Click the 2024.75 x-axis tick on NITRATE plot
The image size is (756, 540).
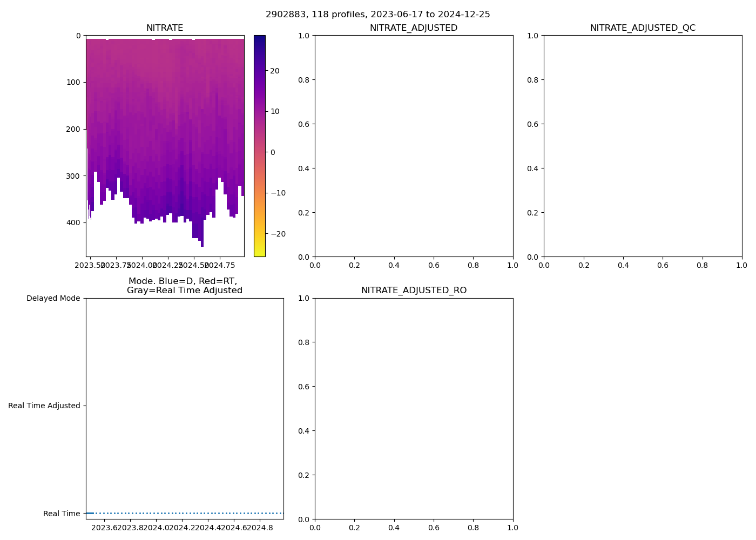tap(220, 265)
